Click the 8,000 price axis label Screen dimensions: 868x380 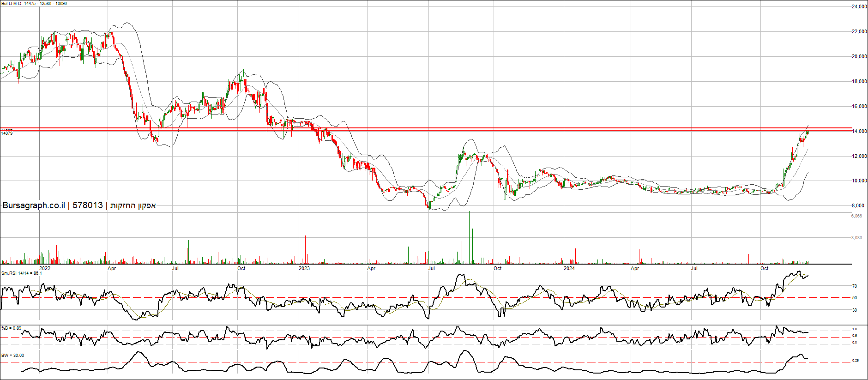pos(858,206)
